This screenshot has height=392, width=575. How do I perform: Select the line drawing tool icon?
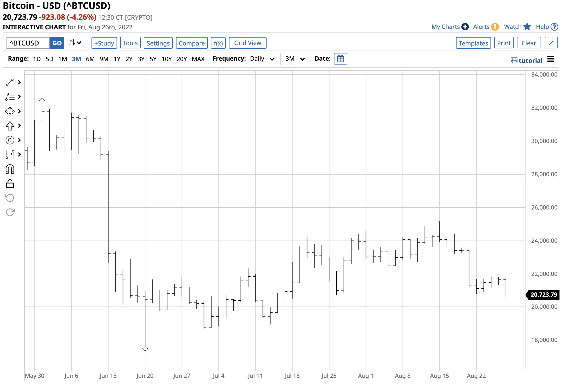tap(10, 83)
